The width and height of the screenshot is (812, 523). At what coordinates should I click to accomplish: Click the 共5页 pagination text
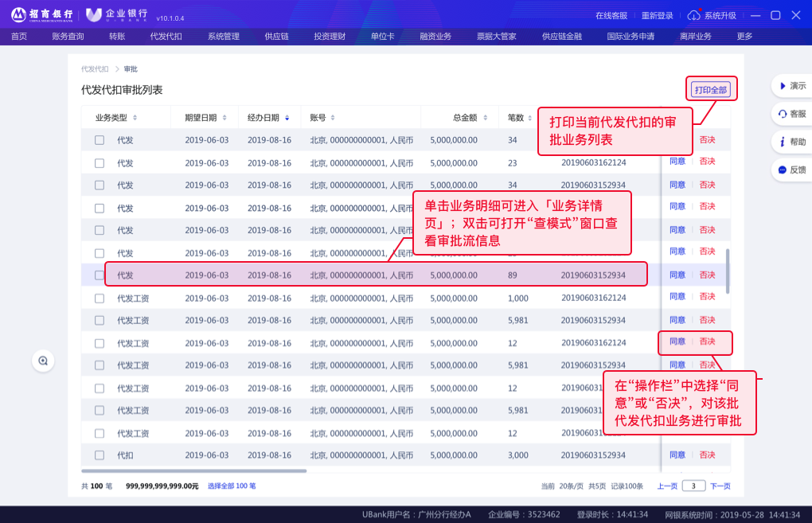click(596, 486)
